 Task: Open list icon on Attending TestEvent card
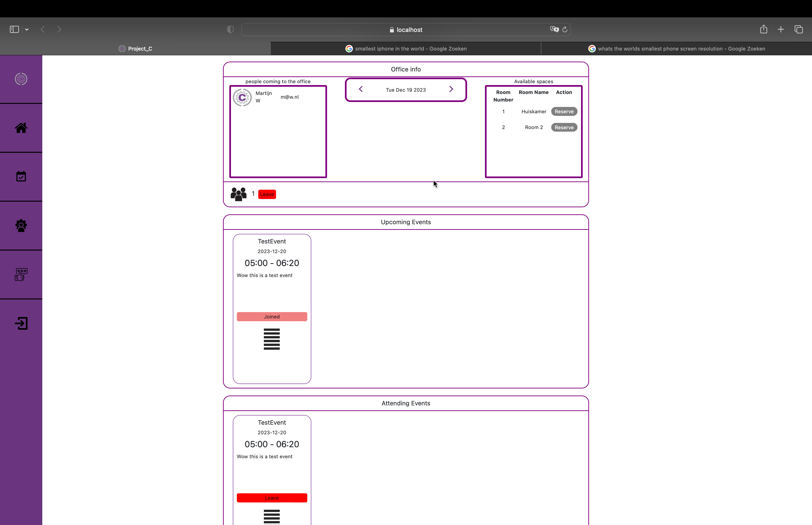pos(272,517)
